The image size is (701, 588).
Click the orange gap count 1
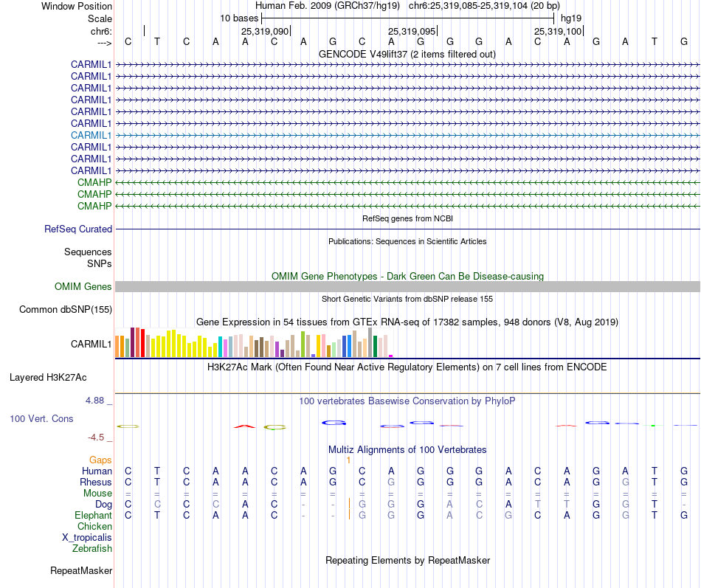(x=348, y=460)
